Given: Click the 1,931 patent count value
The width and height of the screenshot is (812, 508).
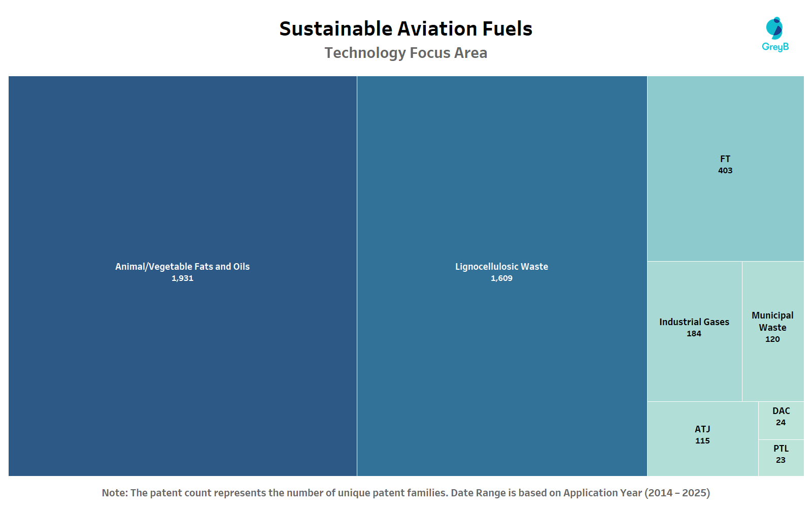Looking at the screenshot, I should (183, 278).
